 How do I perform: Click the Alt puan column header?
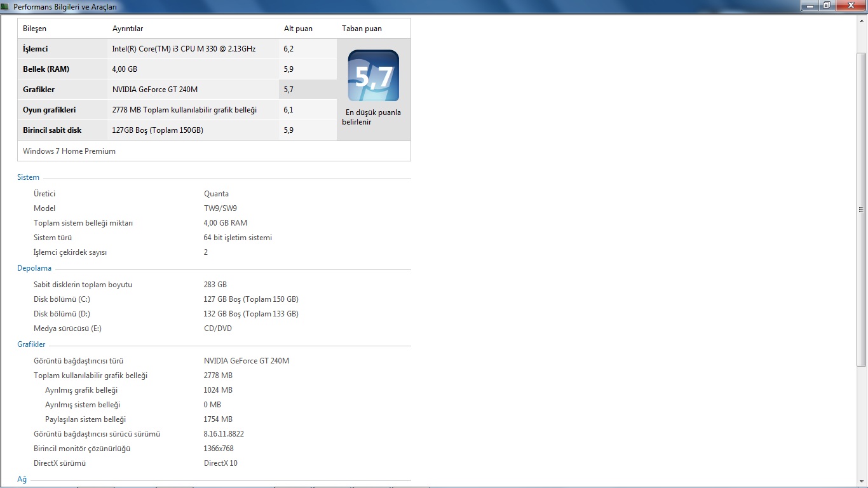(x=298, y=29)
